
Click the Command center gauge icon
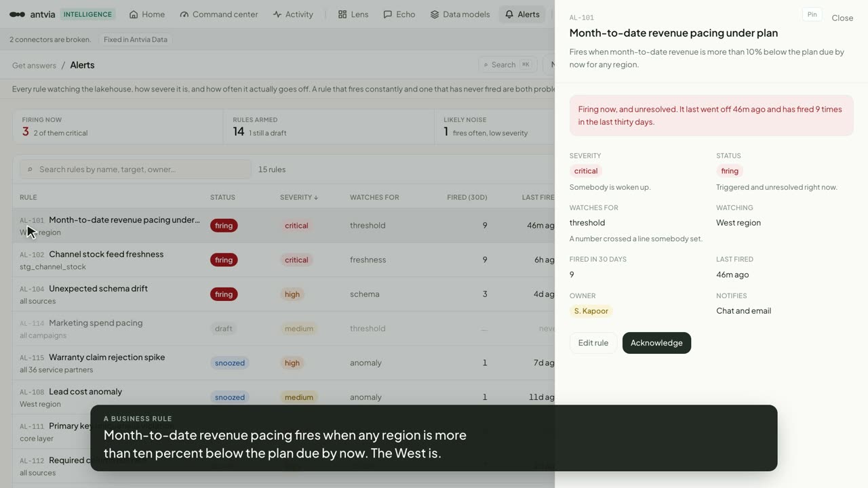(184, 14)
